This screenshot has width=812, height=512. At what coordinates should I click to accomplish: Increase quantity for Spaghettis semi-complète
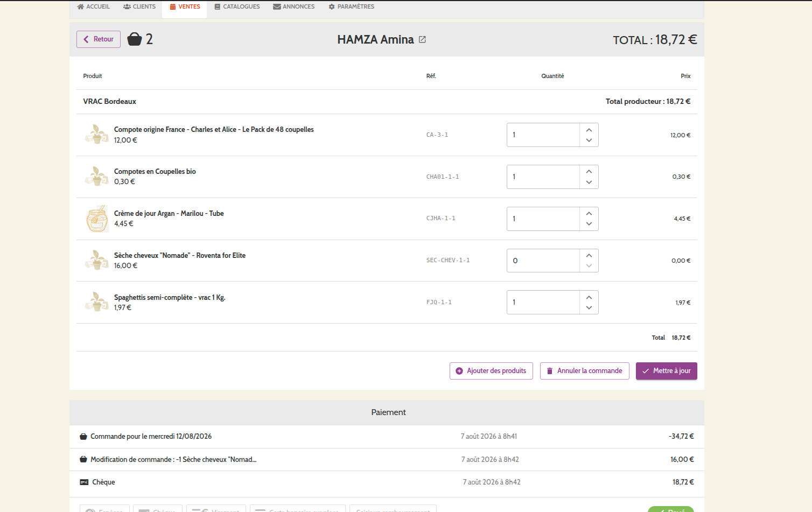pos(589,297)
